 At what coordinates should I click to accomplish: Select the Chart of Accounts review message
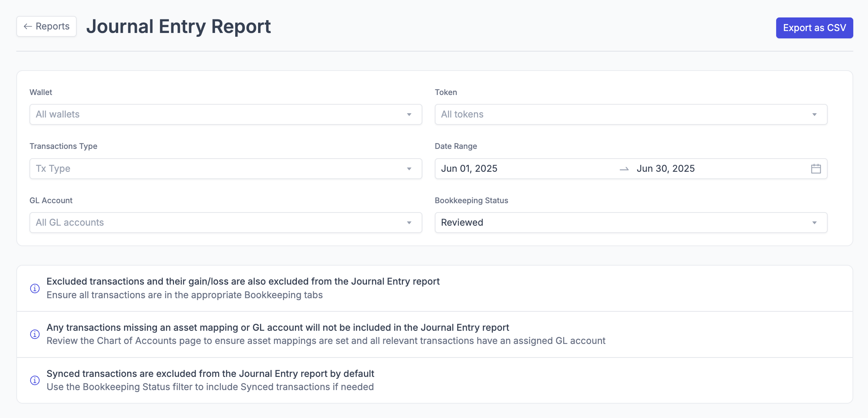325,341
